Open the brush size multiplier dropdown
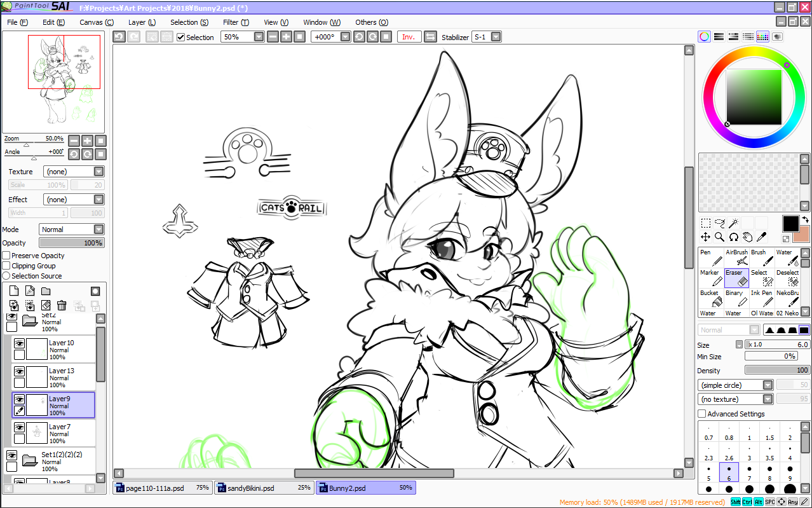Image resolution: width=812 pixels, height=508 pixels. 739,345
